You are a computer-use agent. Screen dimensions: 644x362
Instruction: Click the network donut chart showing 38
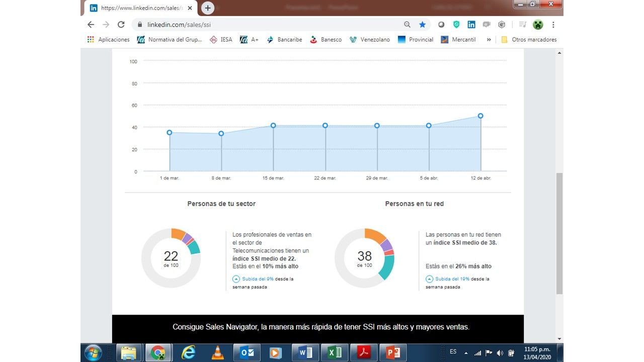(364, 258)
